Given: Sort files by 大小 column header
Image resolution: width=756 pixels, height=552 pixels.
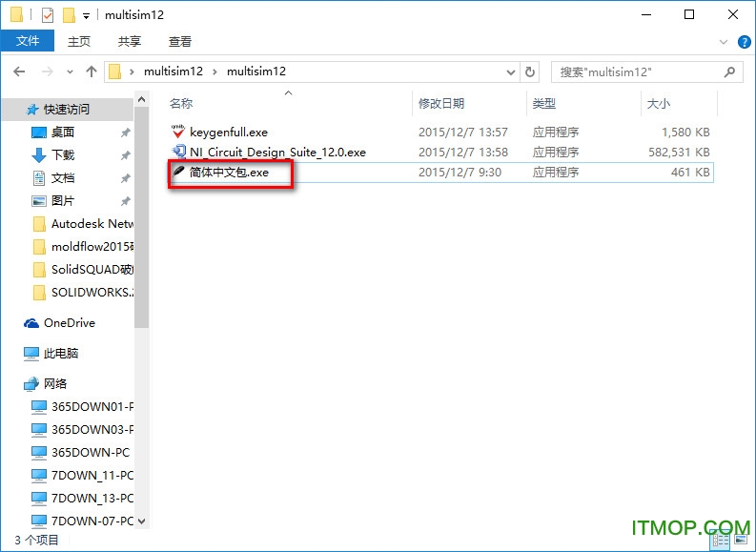Looking at the screenshot, I should coord(658,103).
